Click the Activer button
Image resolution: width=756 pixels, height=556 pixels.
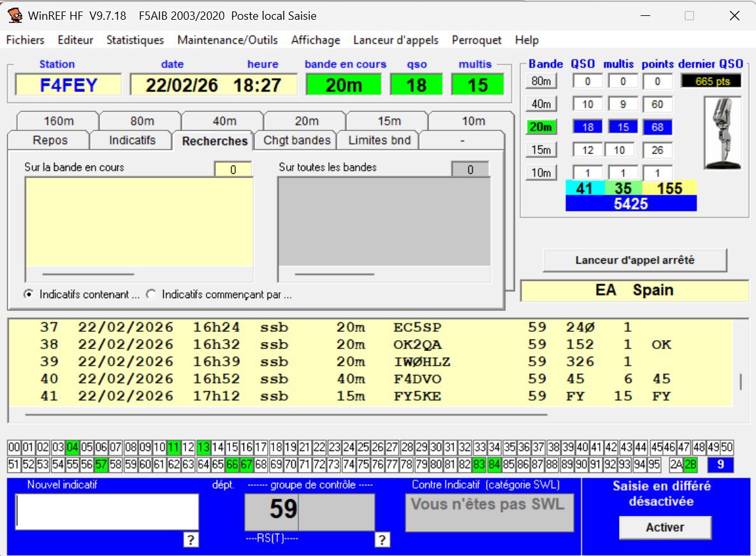665,527
